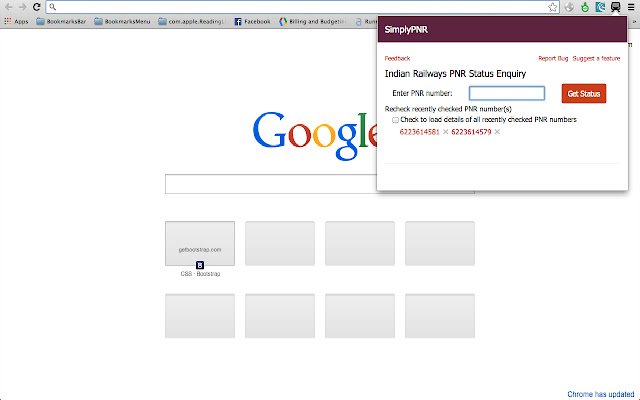Open the Chrome hamburger menu
Screen dimensions: 640x400
pyautogui.click(x=631, y=7)
